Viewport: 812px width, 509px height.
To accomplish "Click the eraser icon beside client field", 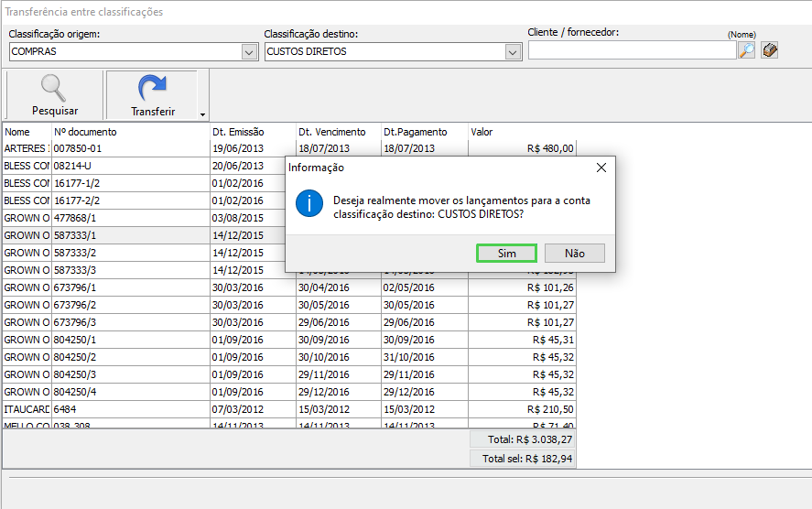I will pos(770,50).
